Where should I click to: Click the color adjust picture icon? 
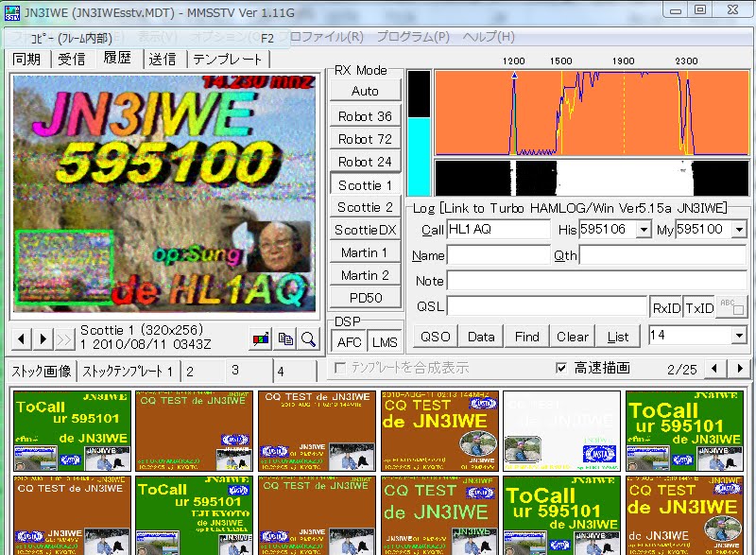point(262,339)
